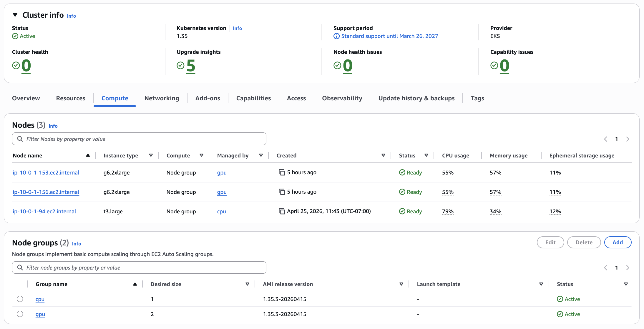
Task: Select the gpu node group radio button
Action: pos(20,314)
